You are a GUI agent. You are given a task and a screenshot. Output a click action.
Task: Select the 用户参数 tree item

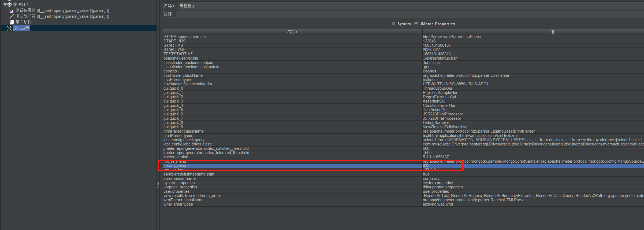tap(23, 22)
